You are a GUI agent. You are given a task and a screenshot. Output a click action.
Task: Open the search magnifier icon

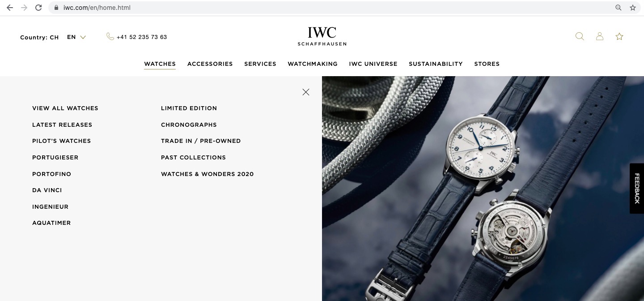tap(580, 37)
